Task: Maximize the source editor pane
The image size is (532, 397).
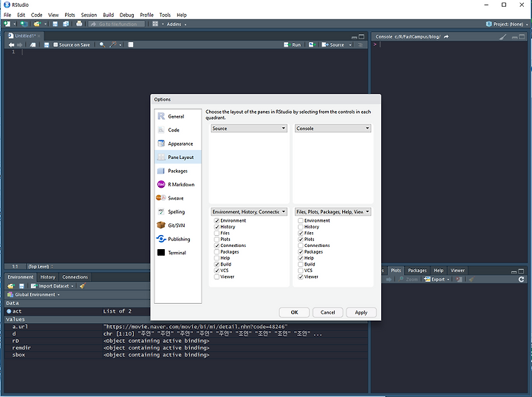Action: click(x=361, y=37)
